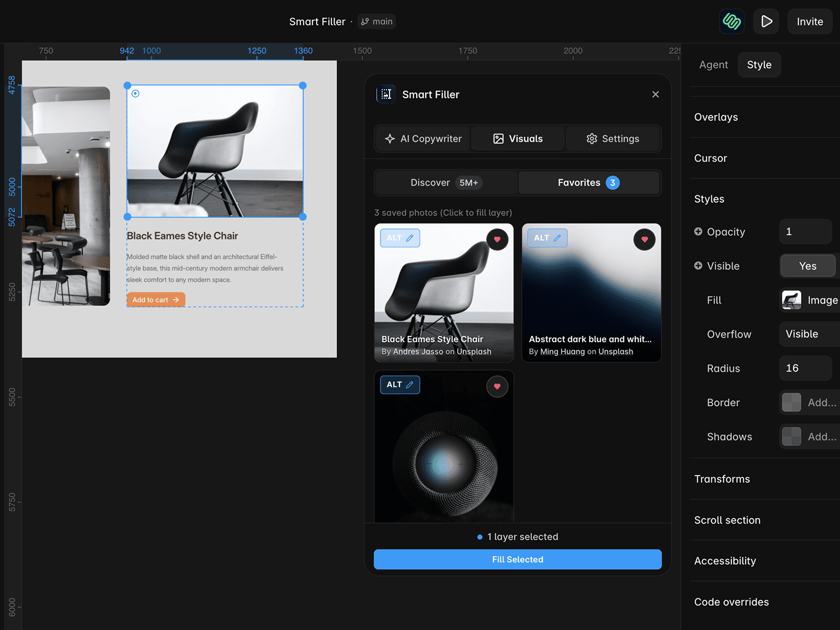The height and width of the screenshot is (630, 840).
Task: Toggle Visible to Yes
Action: (807, 266)
